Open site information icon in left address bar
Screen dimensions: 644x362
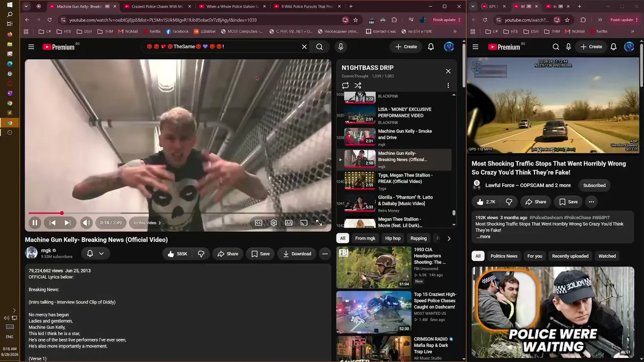[63, 20]
